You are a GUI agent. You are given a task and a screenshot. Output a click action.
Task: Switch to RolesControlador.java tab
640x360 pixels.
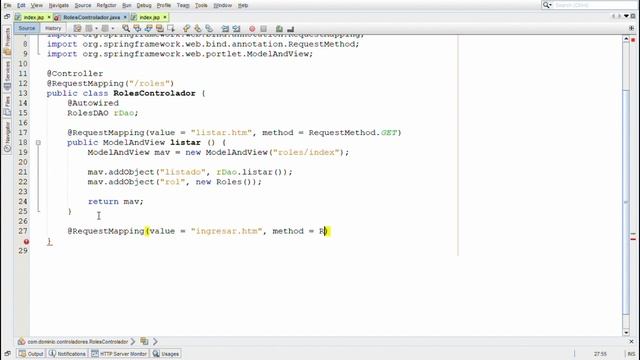tap(91, 17)
